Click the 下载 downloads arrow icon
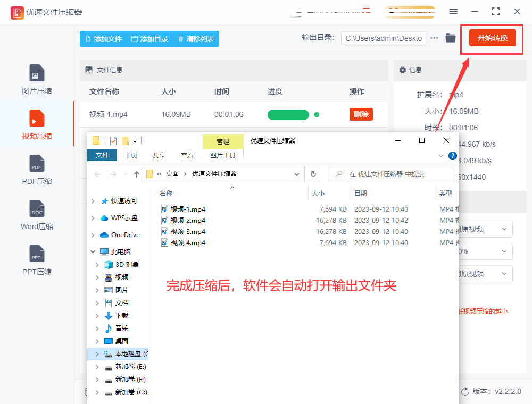The image size is (532, 404). pyautogui.click(x=109, y=316)
